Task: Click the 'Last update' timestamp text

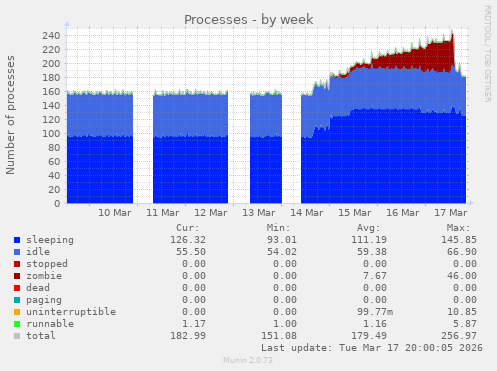Action: (372, 348)
